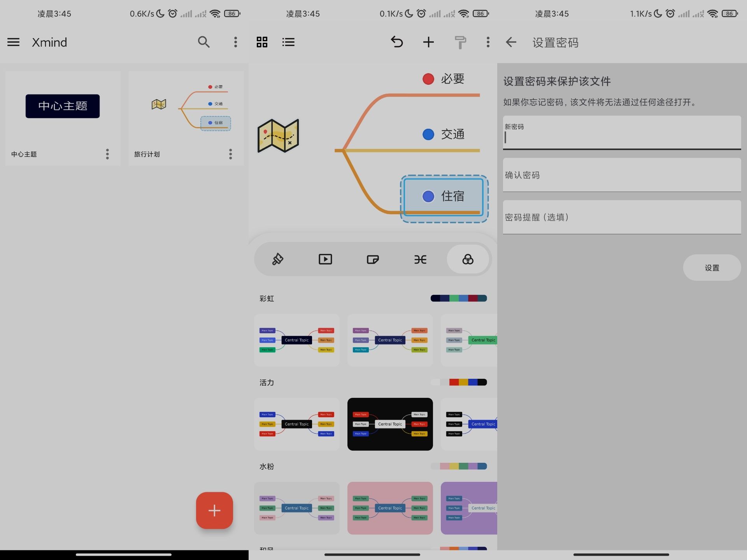Open the hamburger navigation menu
This screenshot has height=560, width=747.
(13, 42)
